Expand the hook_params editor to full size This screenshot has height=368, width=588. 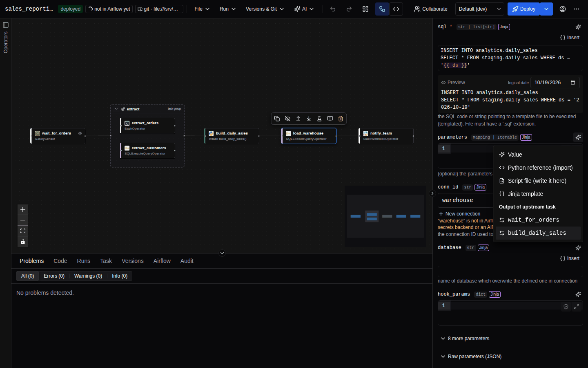[577, 307]
